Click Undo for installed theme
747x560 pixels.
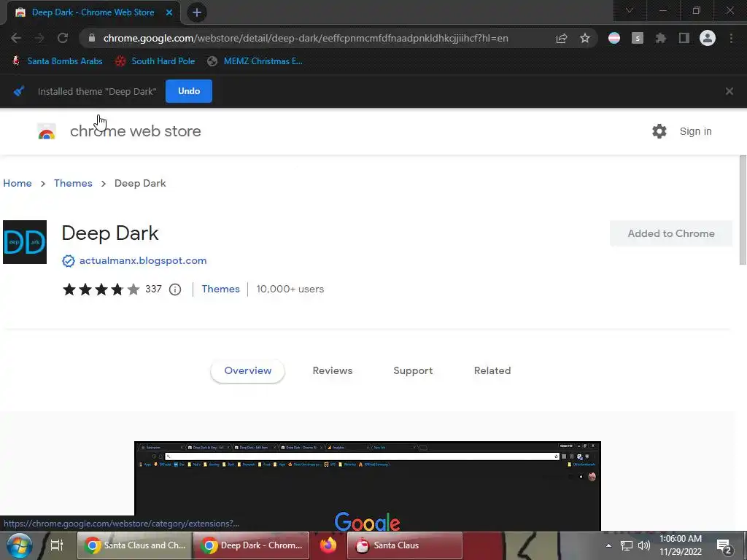pos(189,91)
